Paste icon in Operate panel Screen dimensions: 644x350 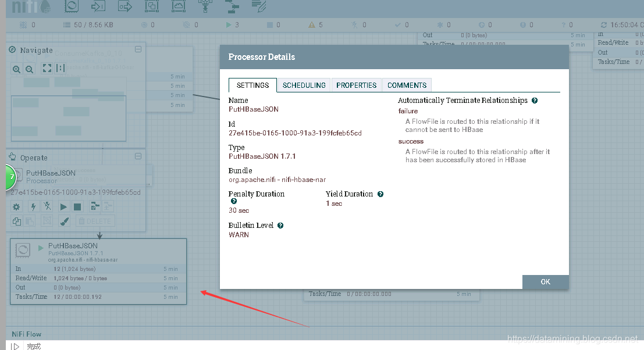coord(30,221)
